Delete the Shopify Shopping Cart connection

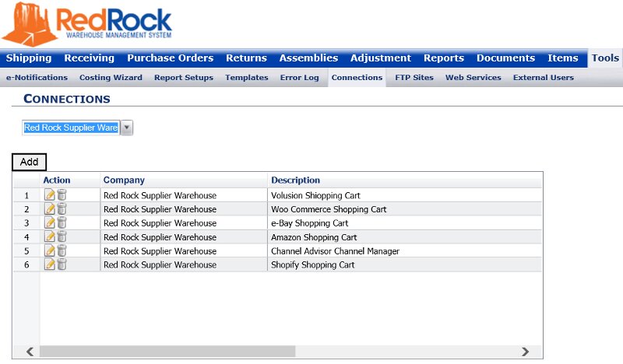coord(62,265)
